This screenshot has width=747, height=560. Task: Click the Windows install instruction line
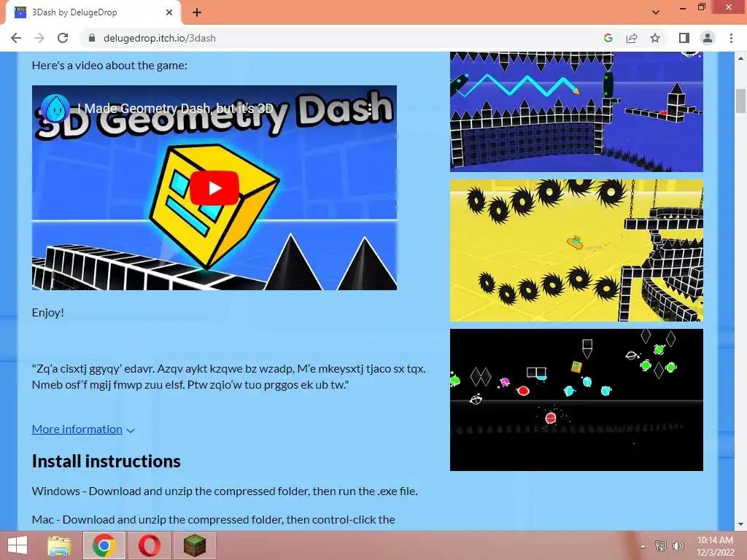(225, 491)
